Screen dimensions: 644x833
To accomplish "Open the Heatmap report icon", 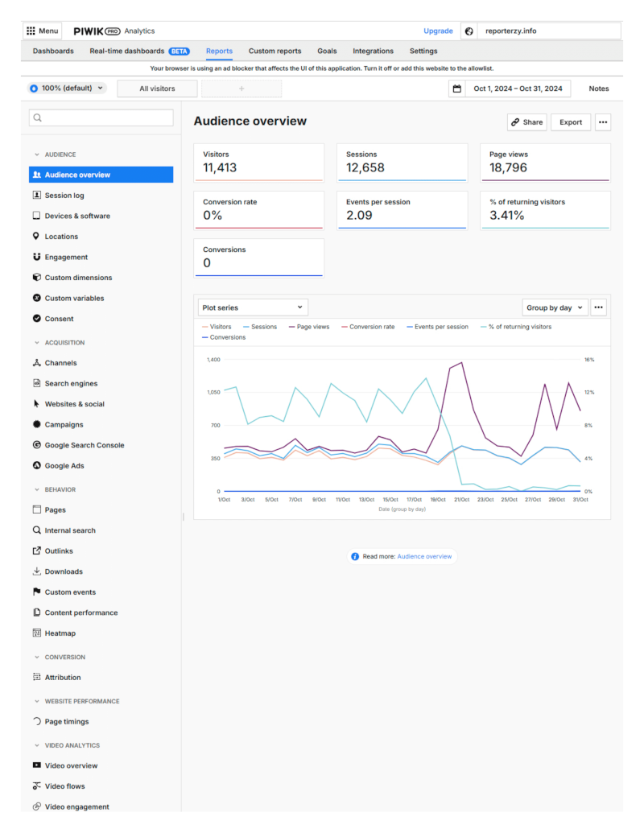I will [x=36, y=633].
